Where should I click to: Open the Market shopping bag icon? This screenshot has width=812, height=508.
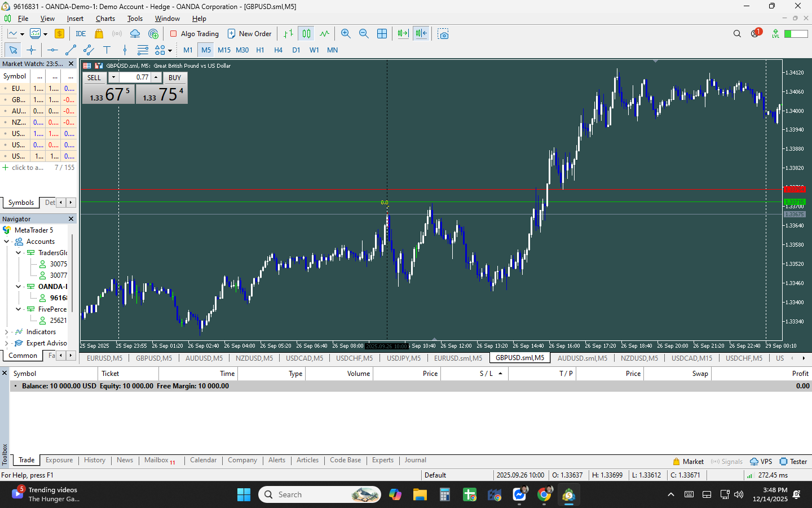coord(99,34)
